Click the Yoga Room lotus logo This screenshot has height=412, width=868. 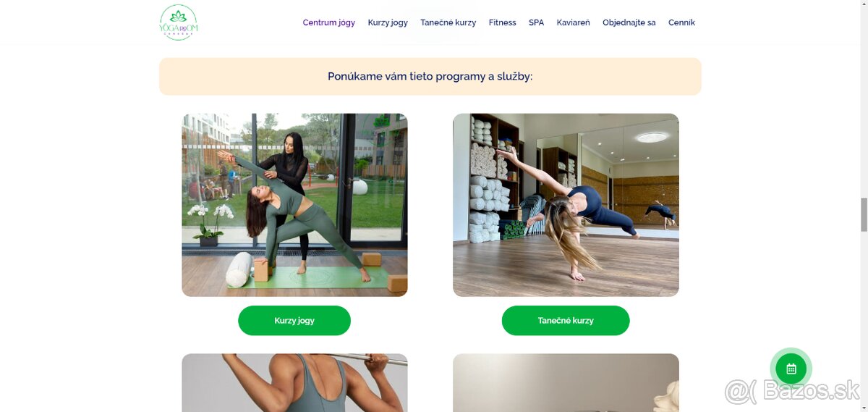(178, 22)
